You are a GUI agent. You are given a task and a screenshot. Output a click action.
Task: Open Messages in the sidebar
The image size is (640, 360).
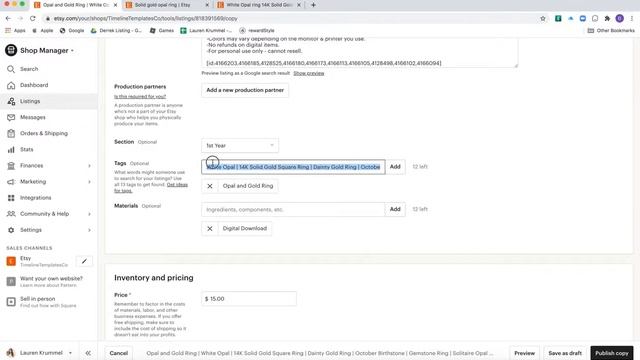pyautogui.click(x=33, y=117)
